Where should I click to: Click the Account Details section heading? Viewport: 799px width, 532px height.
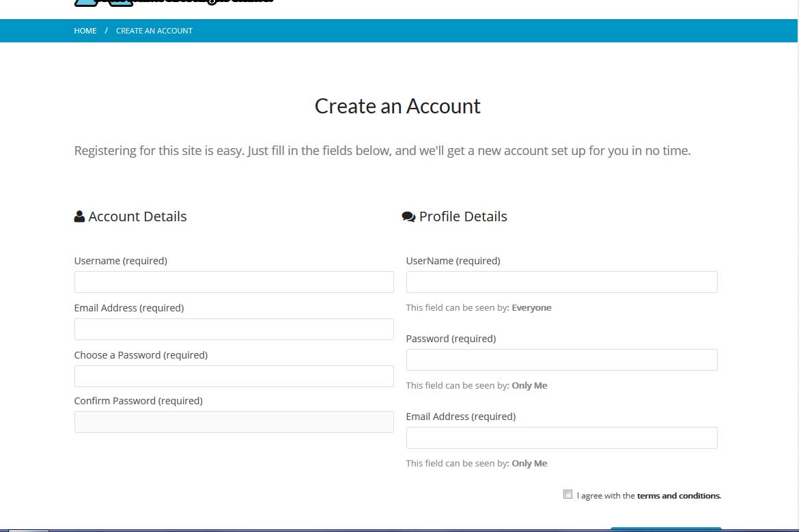pyautogui.click(x=137, y=216)
